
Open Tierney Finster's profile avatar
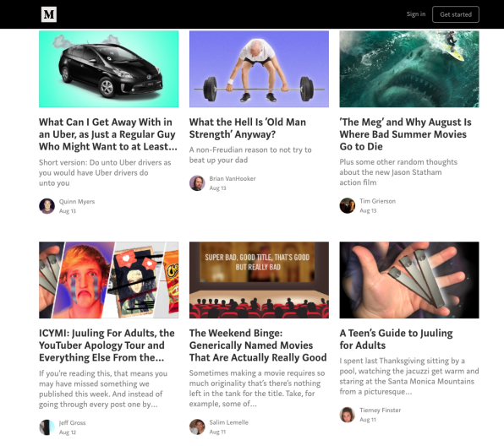[348, 415]
